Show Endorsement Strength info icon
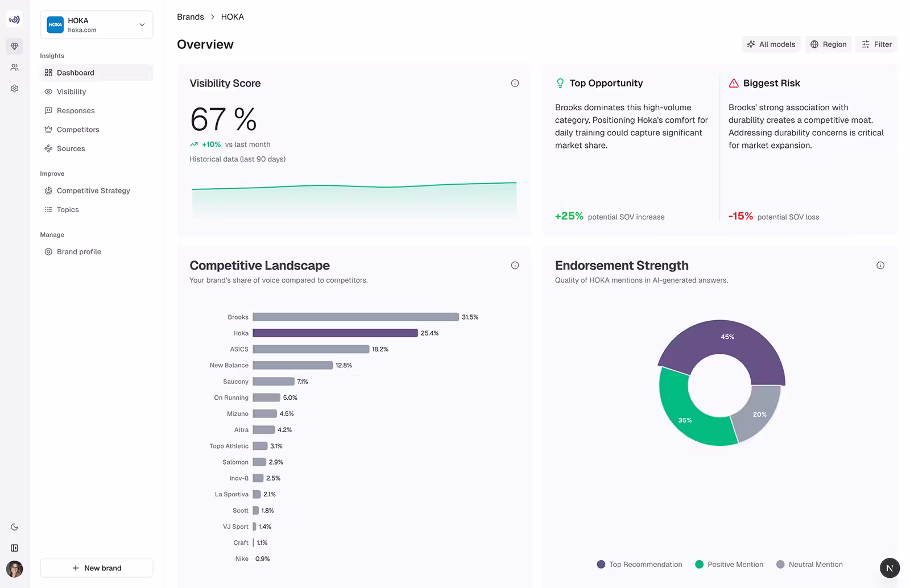The image size is (910, 588). coord(880,266)
